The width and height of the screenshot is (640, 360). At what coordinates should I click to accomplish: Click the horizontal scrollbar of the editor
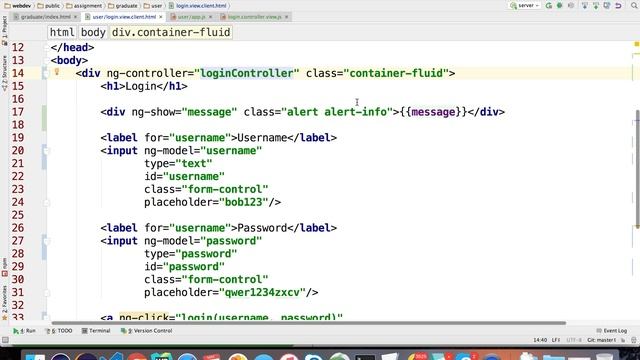click(x=308, y=323)
